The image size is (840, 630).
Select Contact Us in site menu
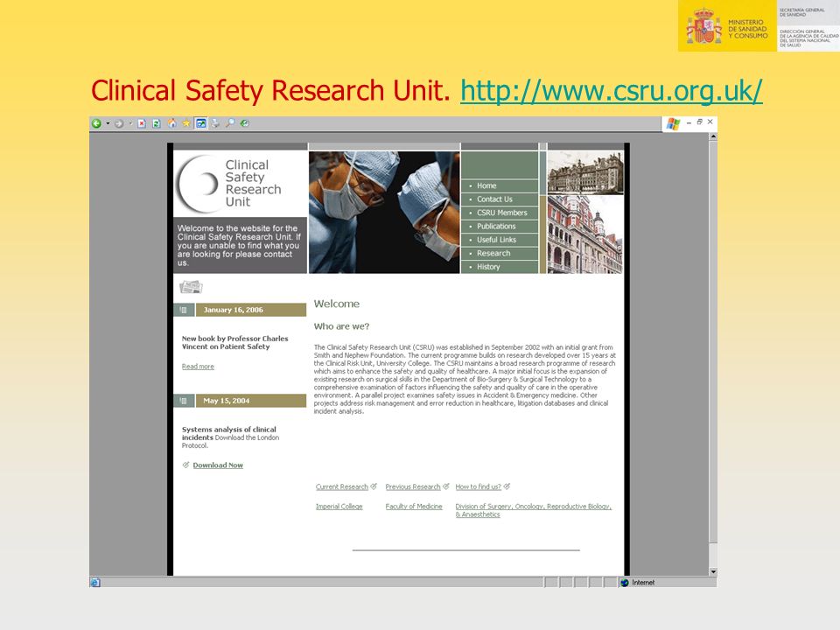click(494, 199)
